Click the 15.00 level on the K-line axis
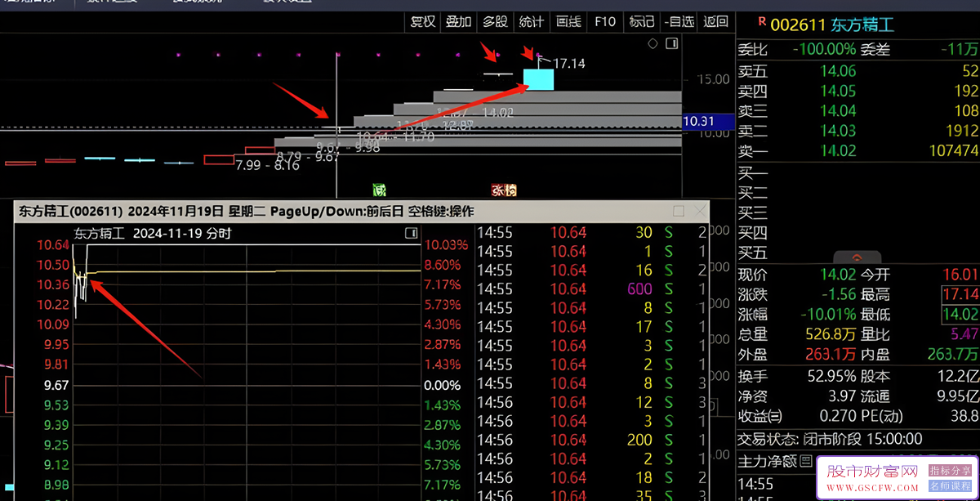The height and width of the screenshot is (501, 980). click(x=714, y=79)
